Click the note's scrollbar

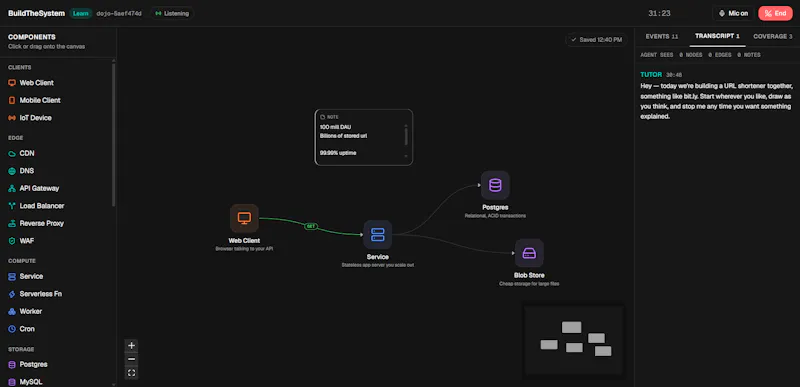click(x=406, y=137)
